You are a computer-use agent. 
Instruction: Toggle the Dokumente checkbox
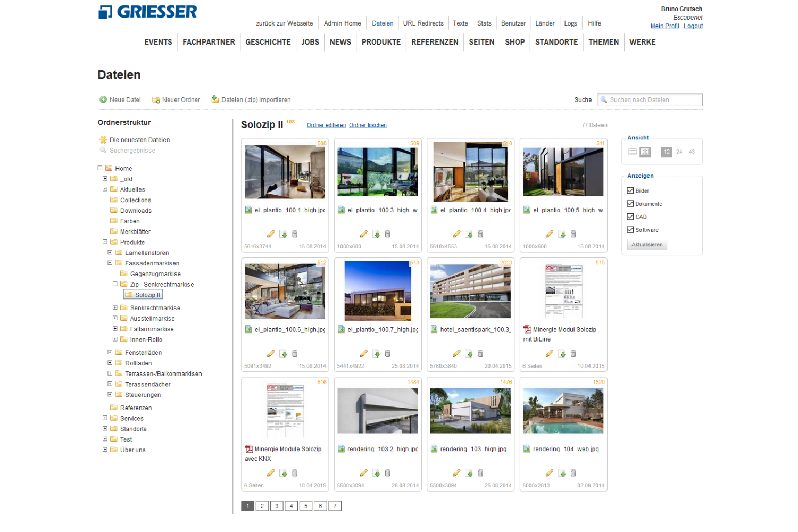(x=630, y=204)
